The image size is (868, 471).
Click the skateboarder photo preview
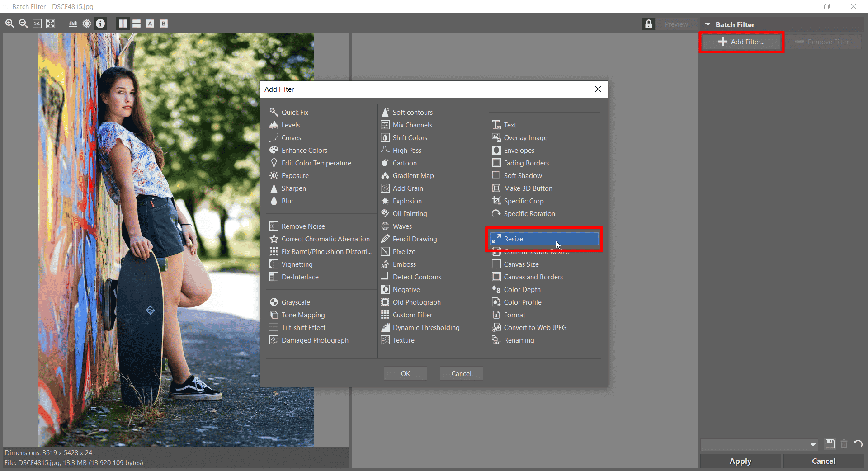tap(176, 240)
